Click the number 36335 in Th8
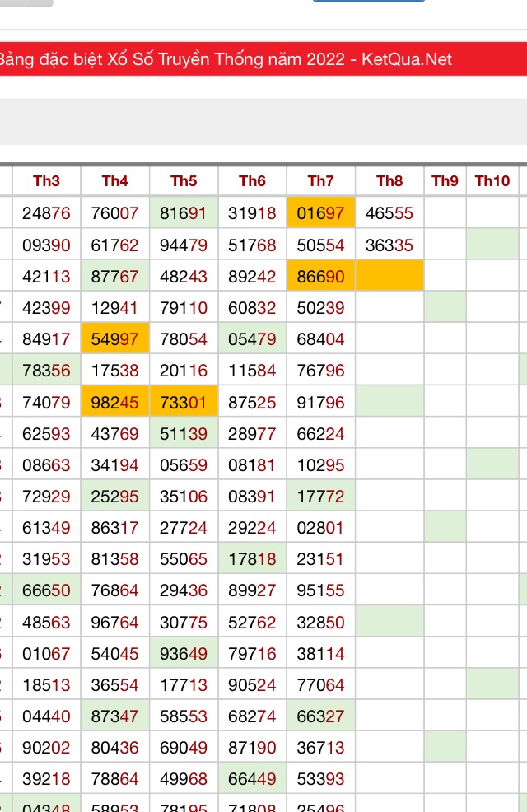527x812 pixels. point(389,245)
